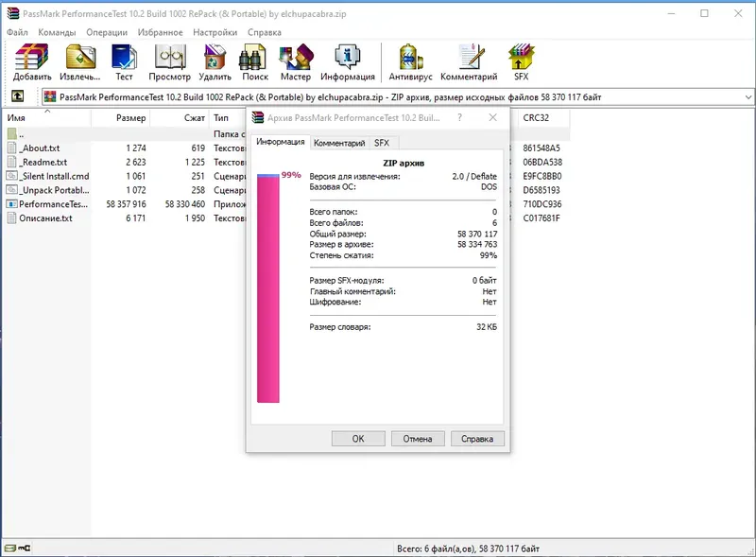The height and width of the screenshot is (557, 756).
Task: Click the CRC32 value C017681F
Action: pos(541,218)
